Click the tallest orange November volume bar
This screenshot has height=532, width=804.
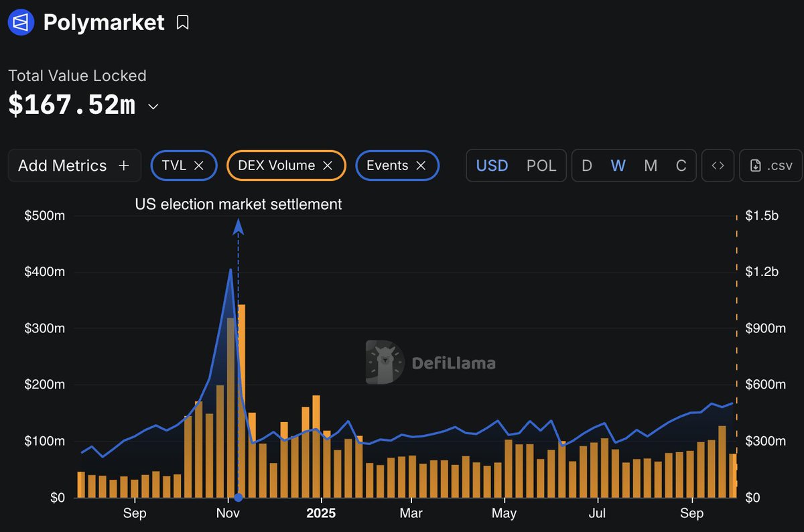click(241, 401)
